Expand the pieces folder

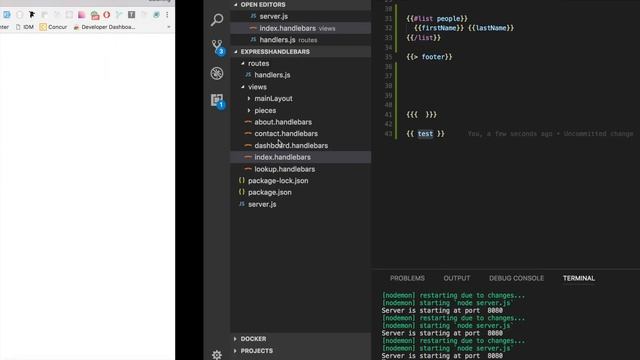point(249,110)
